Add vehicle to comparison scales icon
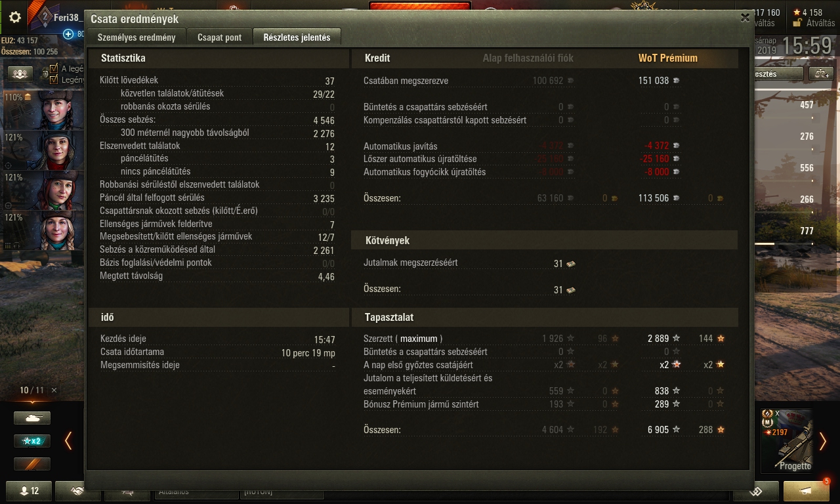840x504 pixels. pyautogui.click(x=820, y=73)
